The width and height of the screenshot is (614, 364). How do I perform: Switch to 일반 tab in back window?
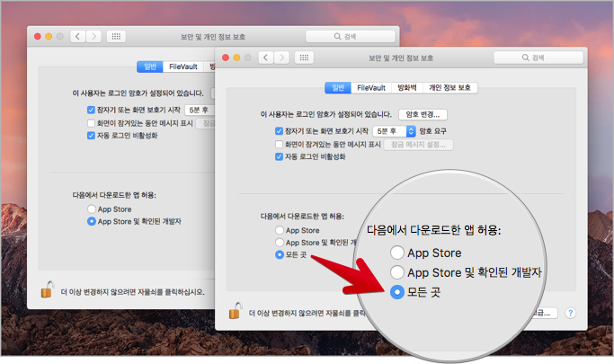(150, 67)
